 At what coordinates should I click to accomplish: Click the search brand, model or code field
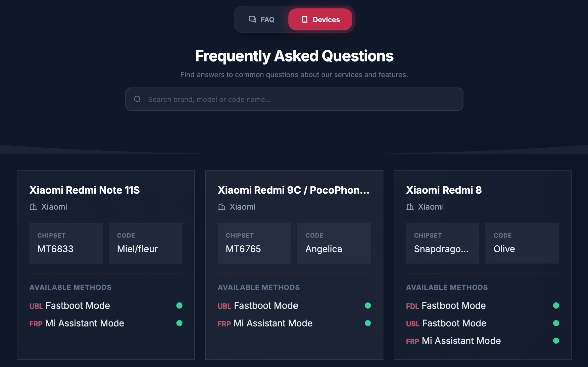point(294,99)
